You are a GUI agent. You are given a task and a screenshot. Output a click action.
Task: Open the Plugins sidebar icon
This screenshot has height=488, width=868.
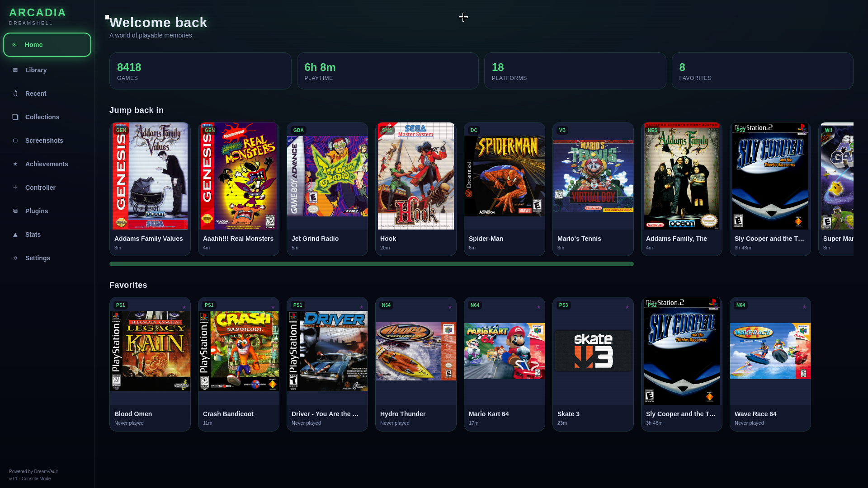point(15,211)
